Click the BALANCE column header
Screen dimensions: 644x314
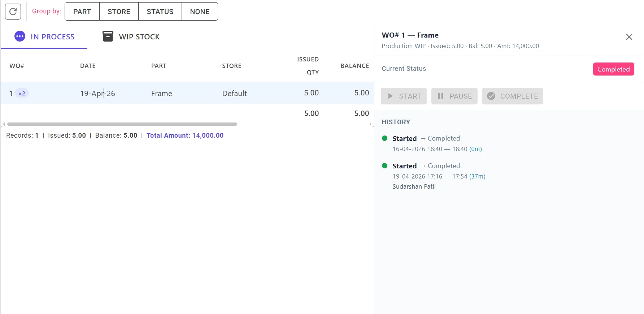pos(355,66)
